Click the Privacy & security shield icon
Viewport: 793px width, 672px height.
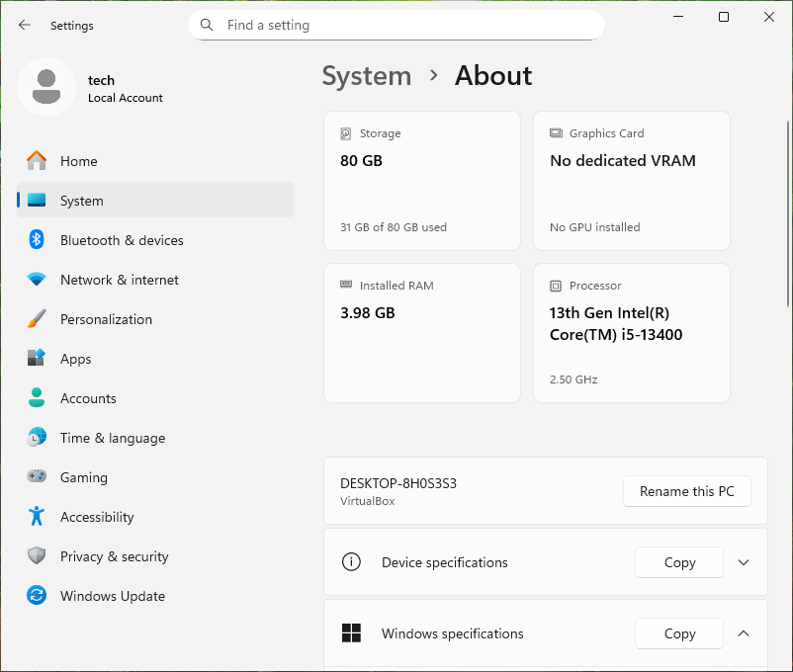pos(37,555)
